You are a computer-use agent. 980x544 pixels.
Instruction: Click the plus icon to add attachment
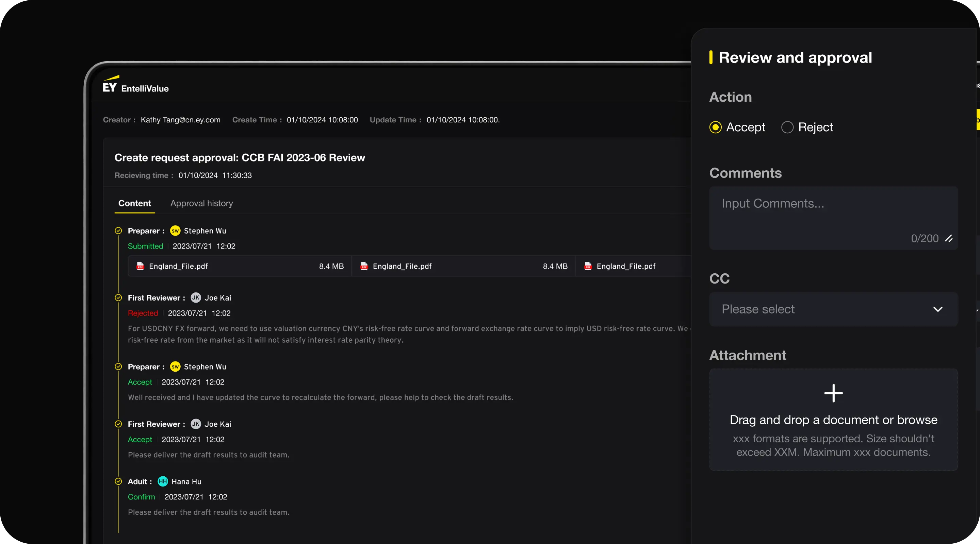coord(833,393)
